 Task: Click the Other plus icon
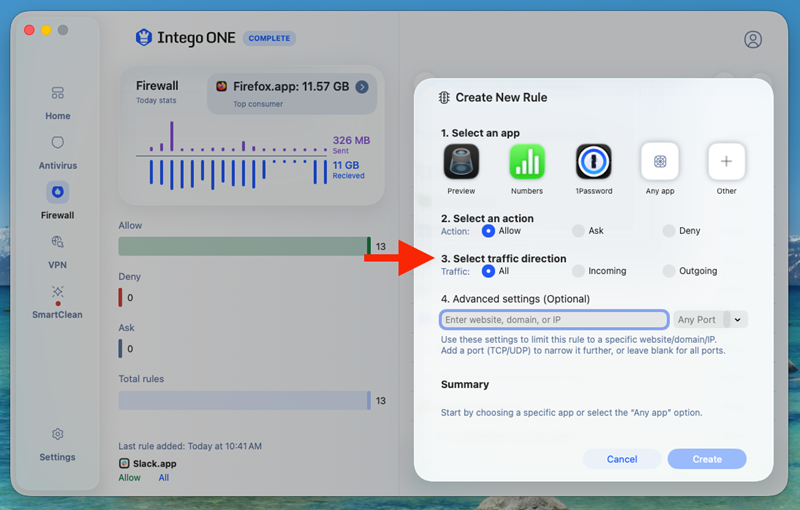[726, 162]
